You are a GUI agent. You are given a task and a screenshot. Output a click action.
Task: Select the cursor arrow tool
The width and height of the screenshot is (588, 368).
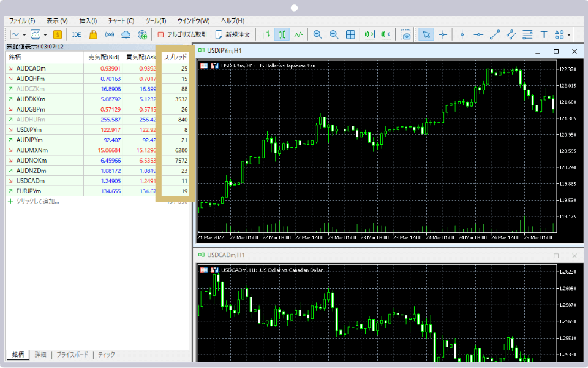[x=426, y=34]
